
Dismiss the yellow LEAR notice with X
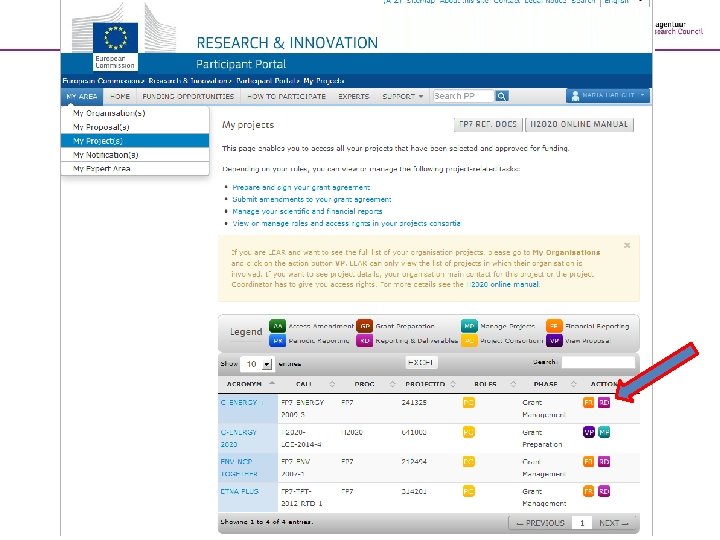point(627,246)
